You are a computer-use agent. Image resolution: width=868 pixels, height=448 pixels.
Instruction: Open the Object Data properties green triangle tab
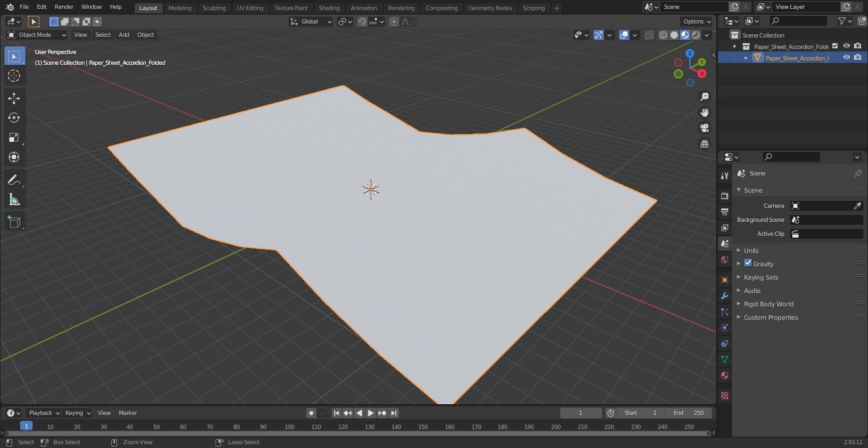coord(724,359)
